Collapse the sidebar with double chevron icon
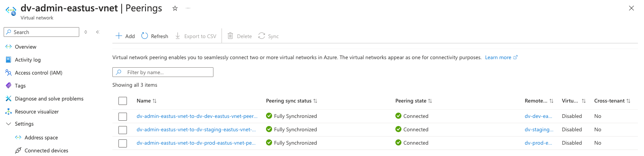The height and width of the screenshot is (156, 644). [97, 32]
